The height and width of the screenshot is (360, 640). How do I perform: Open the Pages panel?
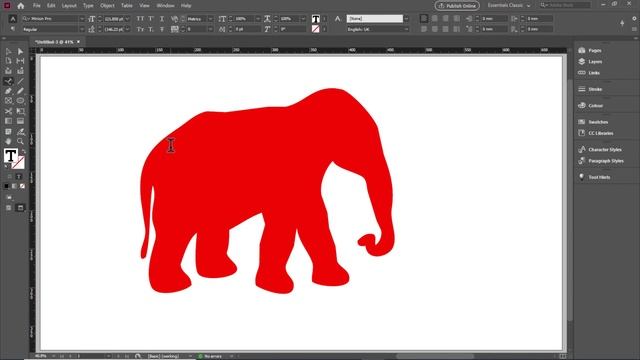coord(595,50)
